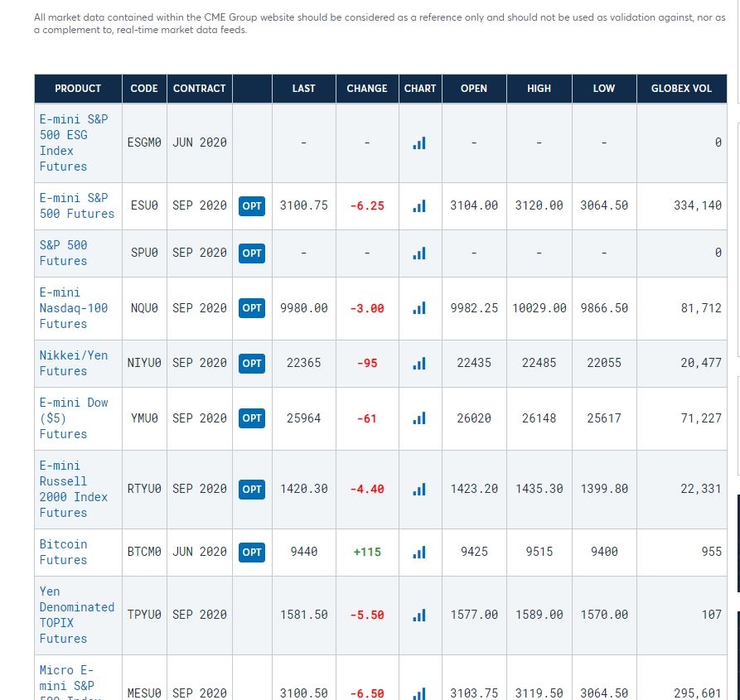Select high value 10029.00
This screenshot has height=700, width=740.
[539, 308]
